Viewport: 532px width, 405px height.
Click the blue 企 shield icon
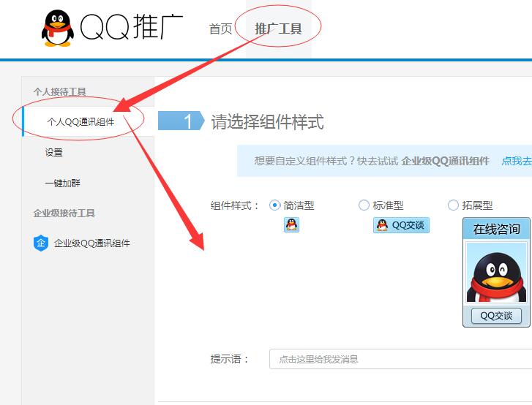point(41,243)
